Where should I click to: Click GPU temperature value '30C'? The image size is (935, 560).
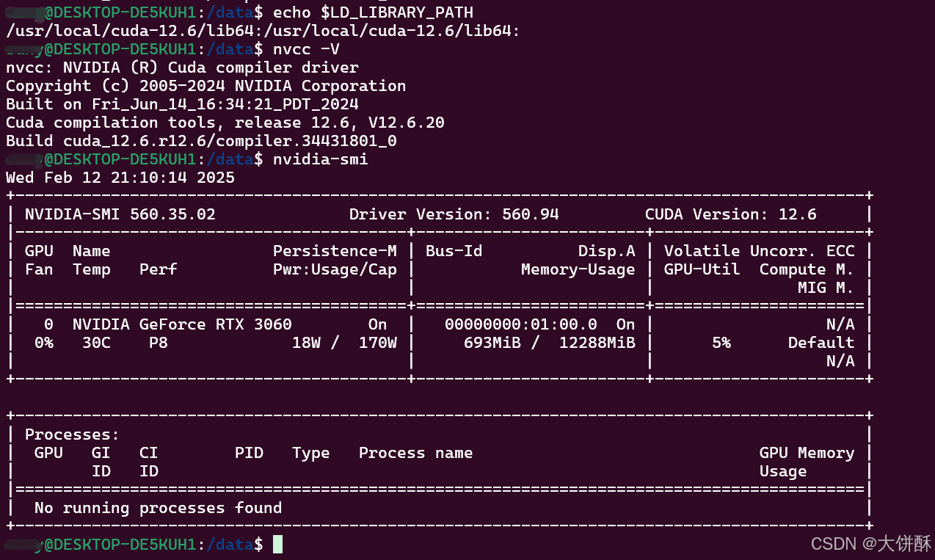[96, 343]
